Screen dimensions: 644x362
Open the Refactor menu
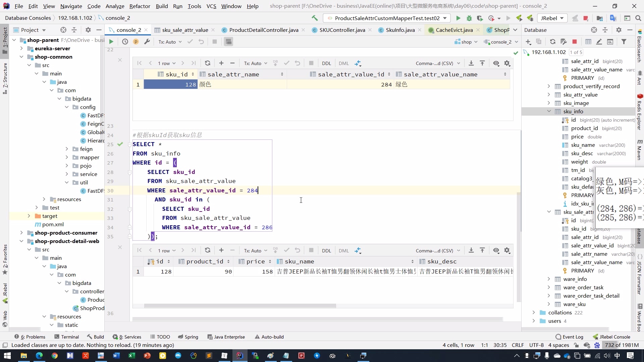tap(140, 6)
